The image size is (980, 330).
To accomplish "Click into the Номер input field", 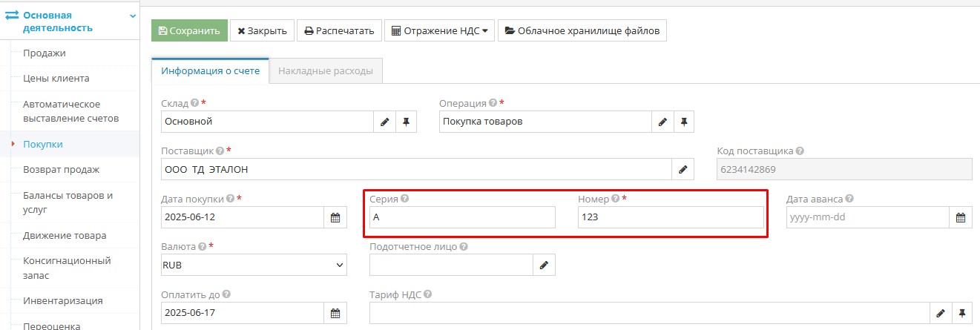I will tap(671, 217).
